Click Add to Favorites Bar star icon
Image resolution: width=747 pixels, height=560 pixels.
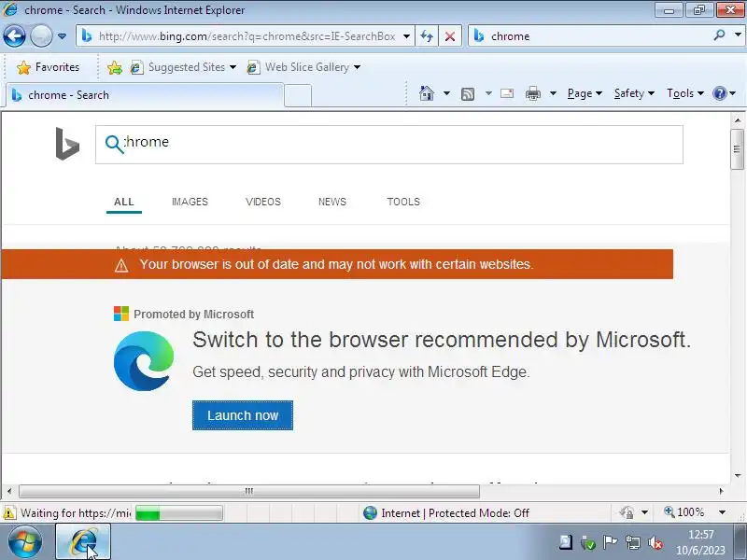pos(114,67)
